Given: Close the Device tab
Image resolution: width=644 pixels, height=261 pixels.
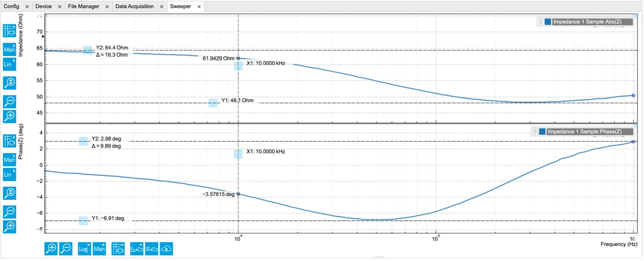Looking at the screenshot, I should point(59,7).
